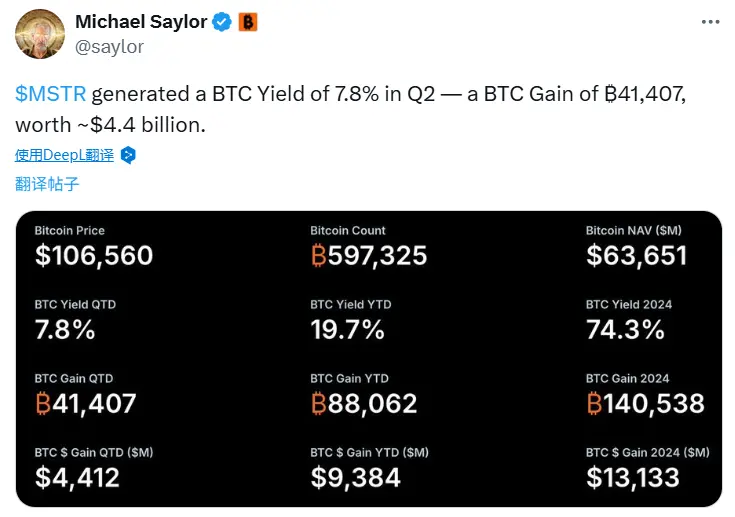Click the Bitcoin NAV $63,651 value
Viewport: 735px width, 517px height.
636,255
